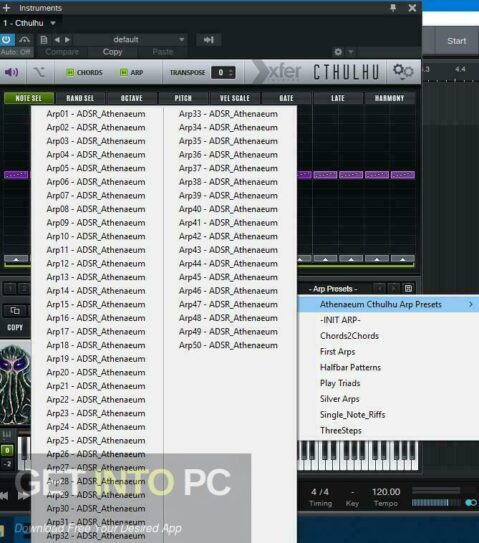Toggle the plugin power bypass button
Viewport: 479px width, 543px height.
pos(7,40)
